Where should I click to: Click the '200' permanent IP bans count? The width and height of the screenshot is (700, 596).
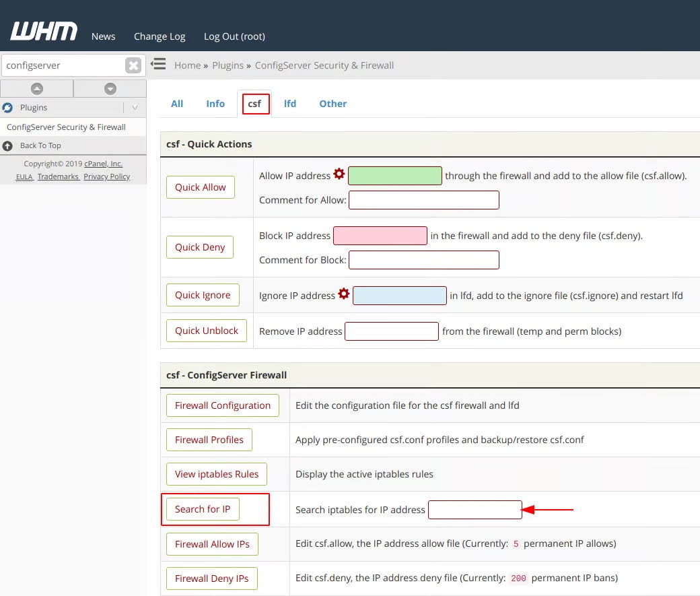[x=518, y=578]
